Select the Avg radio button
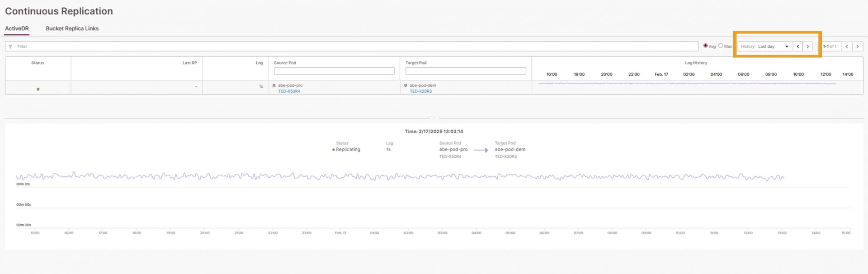 pos(705,46)
